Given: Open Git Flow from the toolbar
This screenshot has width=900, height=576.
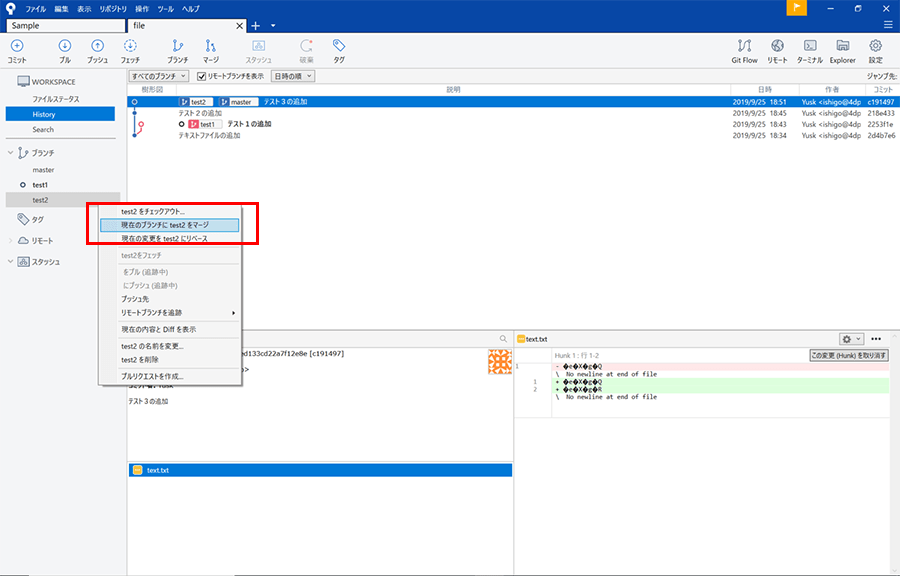Looking at the screenshot, I should [744, 50].
